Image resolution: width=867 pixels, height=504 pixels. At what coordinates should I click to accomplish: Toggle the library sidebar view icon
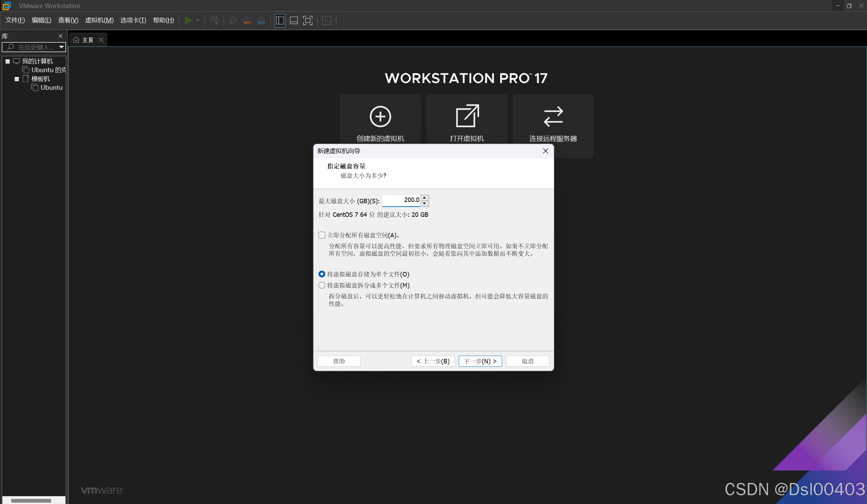pos(280,21)
